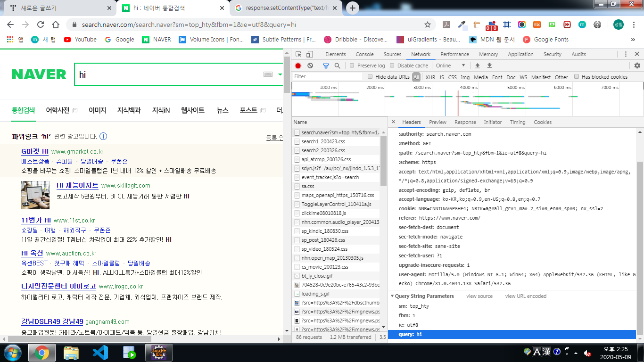The height and width of the screenshot is (362, 644).
Task: Select search1_200423.css in request list
Action: 336,141
